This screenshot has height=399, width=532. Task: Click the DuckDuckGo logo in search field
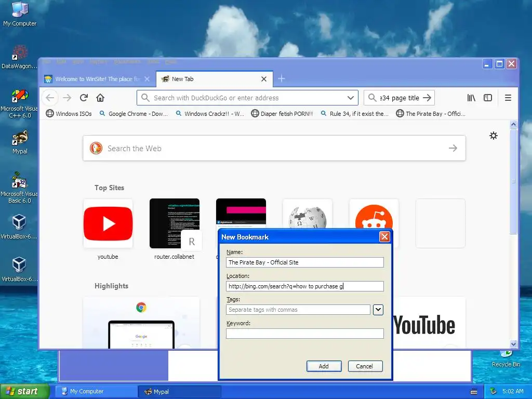click(x=96, y=148)
